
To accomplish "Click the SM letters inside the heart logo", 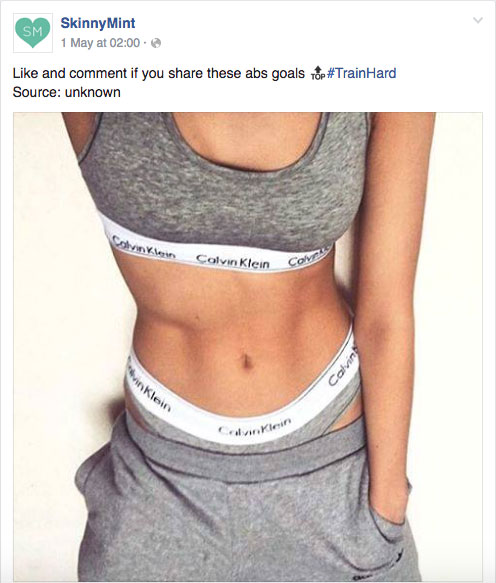I will pyautogui.click(x=33, y=32).
